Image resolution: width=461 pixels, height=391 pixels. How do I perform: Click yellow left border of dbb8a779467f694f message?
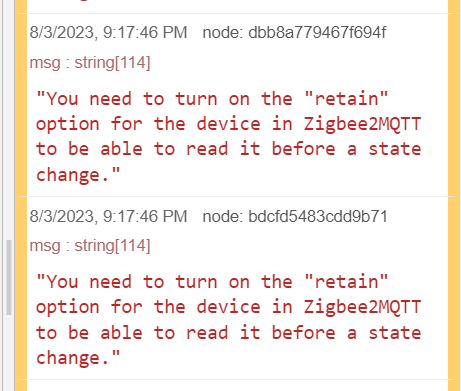tap(21, 105)
